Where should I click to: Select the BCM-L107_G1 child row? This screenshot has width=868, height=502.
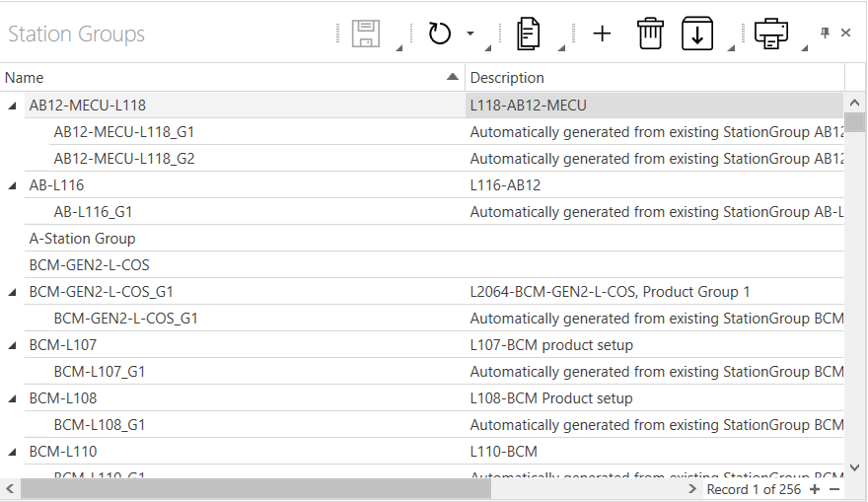click(x=446, y=372)
